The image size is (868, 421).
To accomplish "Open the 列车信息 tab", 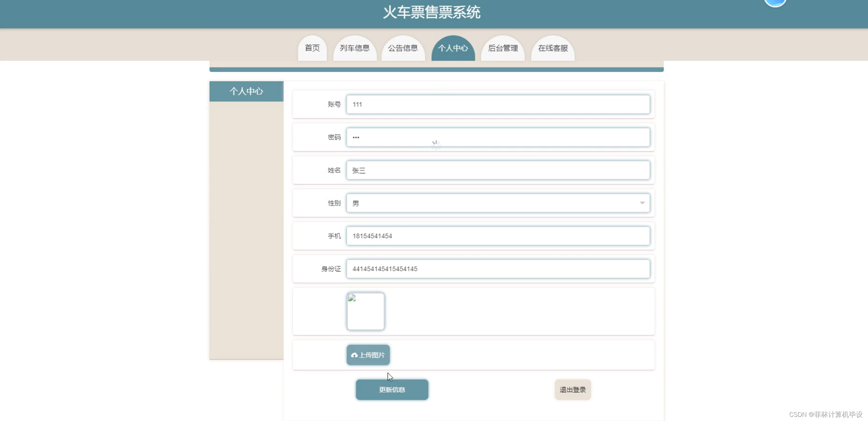I will (x=355, y=49).
